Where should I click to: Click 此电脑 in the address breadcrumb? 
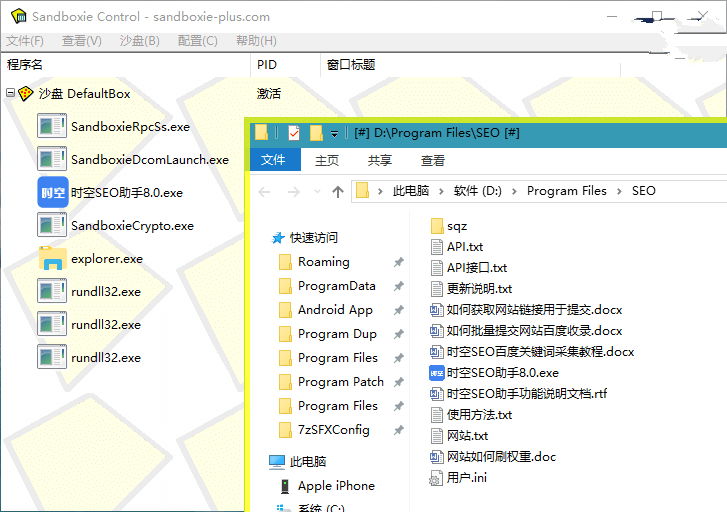pyautogui.click(x=411, y=191)
